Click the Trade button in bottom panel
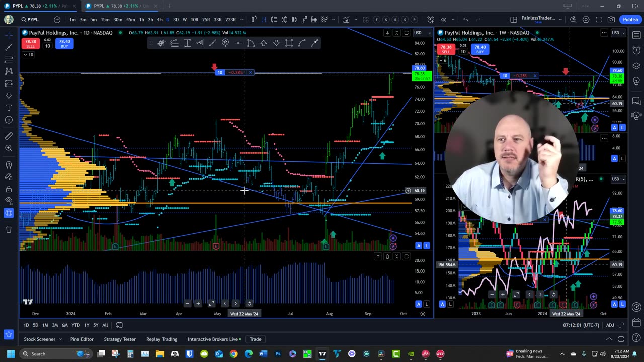 coord(255,339)
